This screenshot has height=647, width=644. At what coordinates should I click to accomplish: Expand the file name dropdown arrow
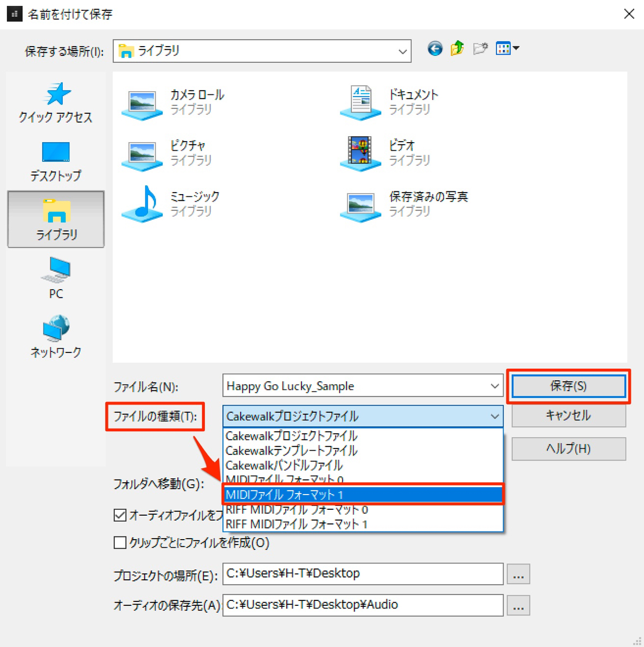click(x=494, y=386)
